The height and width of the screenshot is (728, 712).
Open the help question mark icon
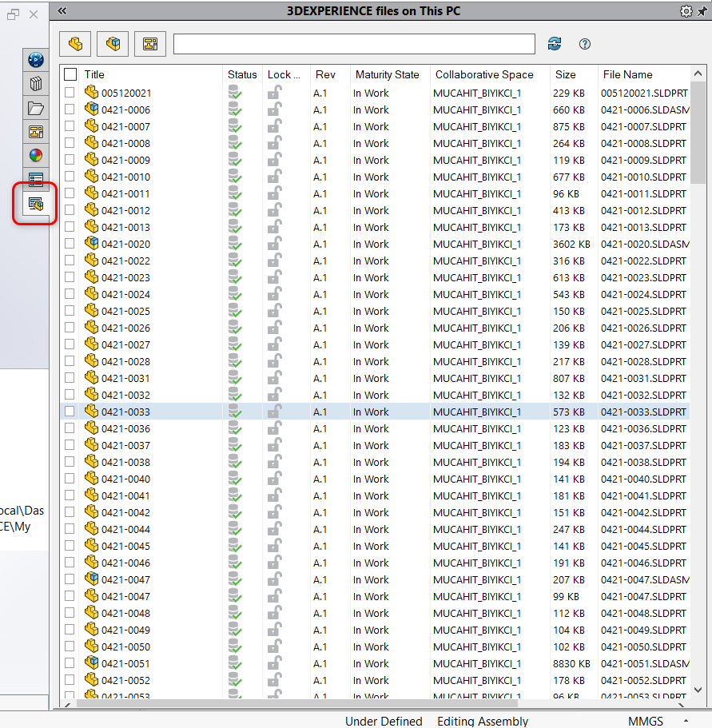tap(585, 44)
